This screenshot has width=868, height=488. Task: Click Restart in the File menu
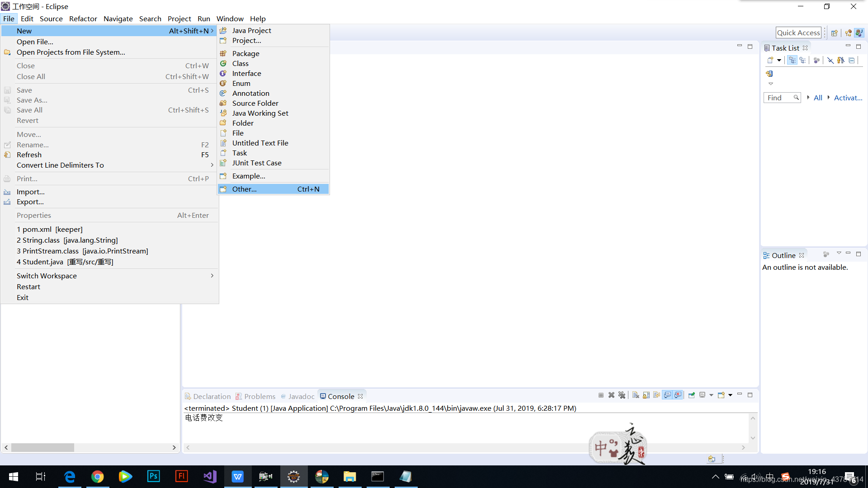[109, 286]
